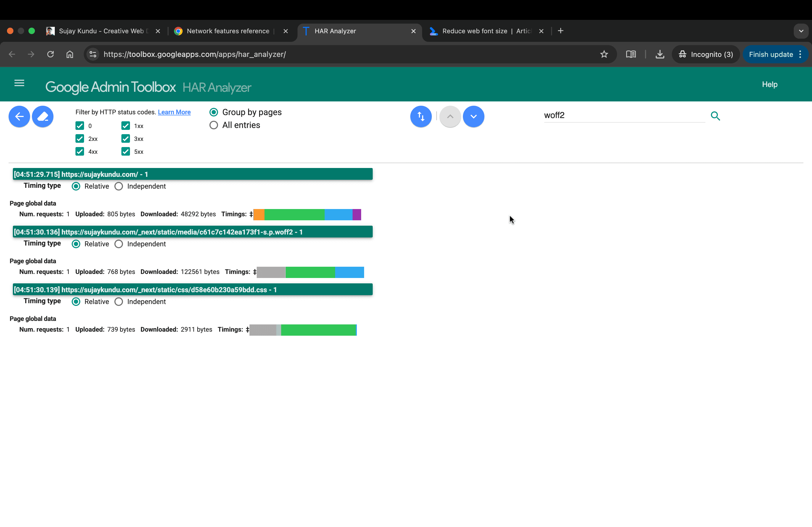This screenshot has height=527, width=812.
Task: Go to previous match with up chevron
Action: tap(450, 116)
